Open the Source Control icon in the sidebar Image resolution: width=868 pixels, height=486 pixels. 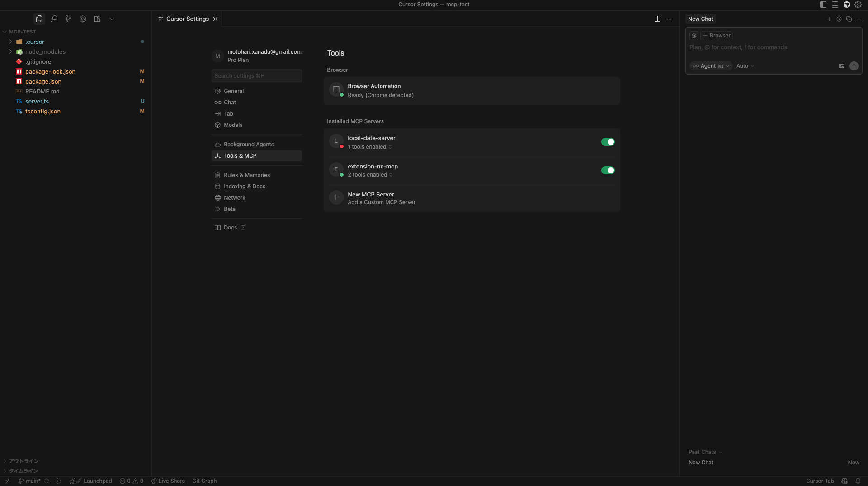click(68, 19)
